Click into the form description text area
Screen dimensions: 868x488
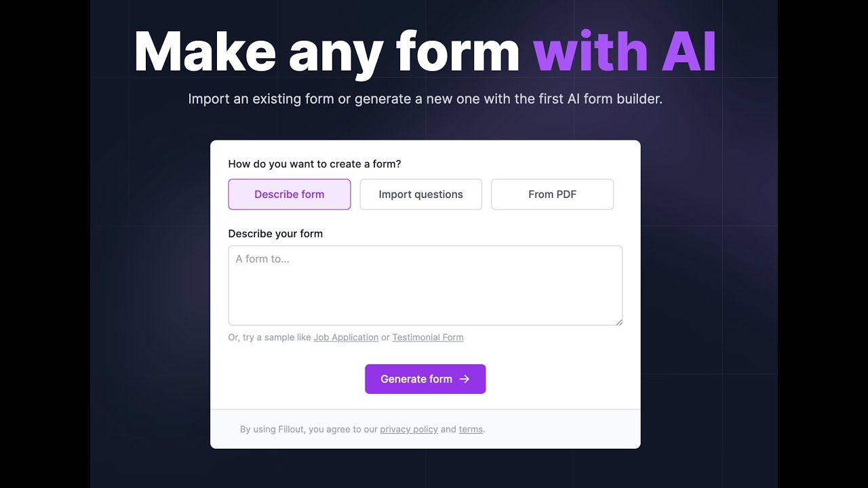pos(425,291)
